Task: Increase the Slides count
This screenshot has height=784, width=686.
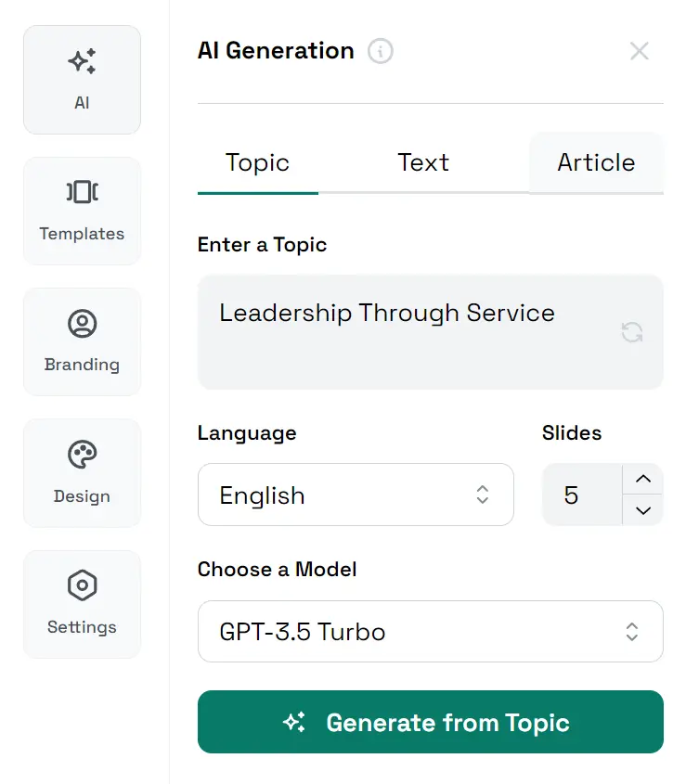Action: (643, 479)
